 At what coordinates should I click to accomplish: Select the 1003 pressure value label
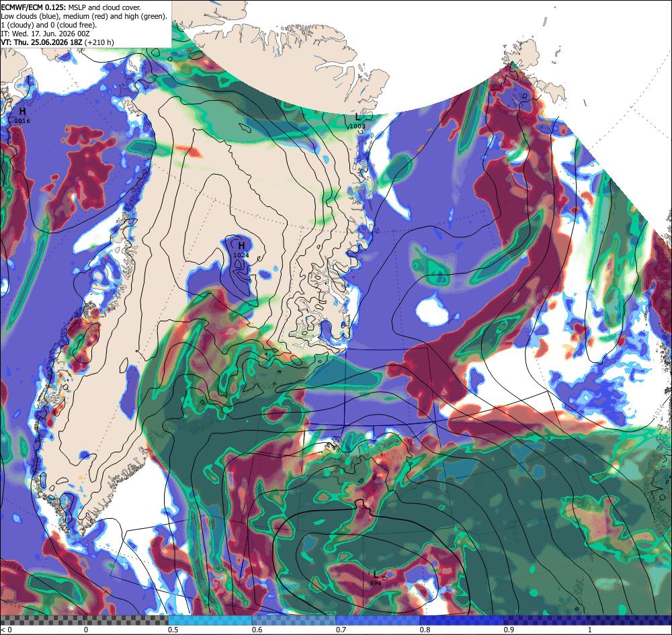click(x=358, y=126)
